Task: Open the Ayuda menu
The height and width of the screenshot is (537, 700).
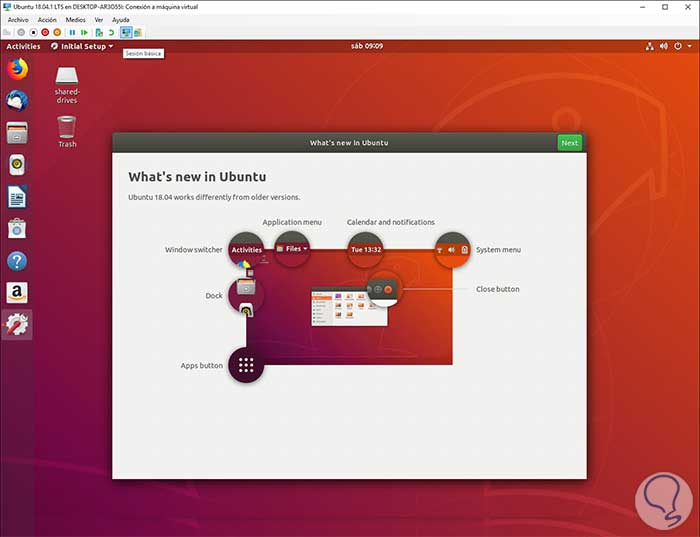Action: [x=121, y=20]
